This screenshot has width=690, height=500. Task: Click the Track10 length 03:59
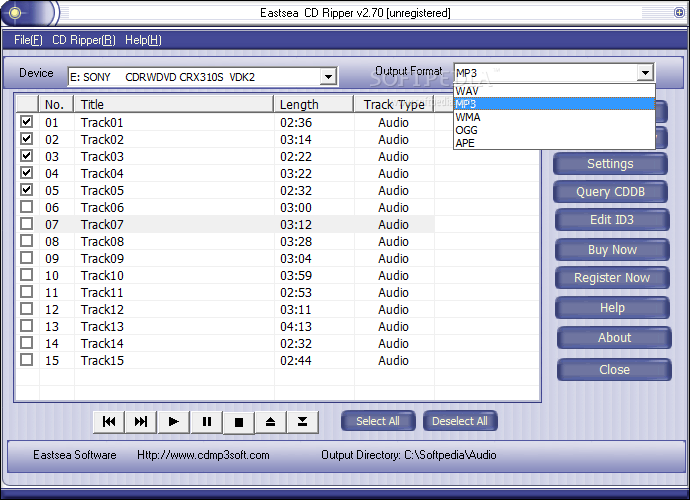point(296,276)
